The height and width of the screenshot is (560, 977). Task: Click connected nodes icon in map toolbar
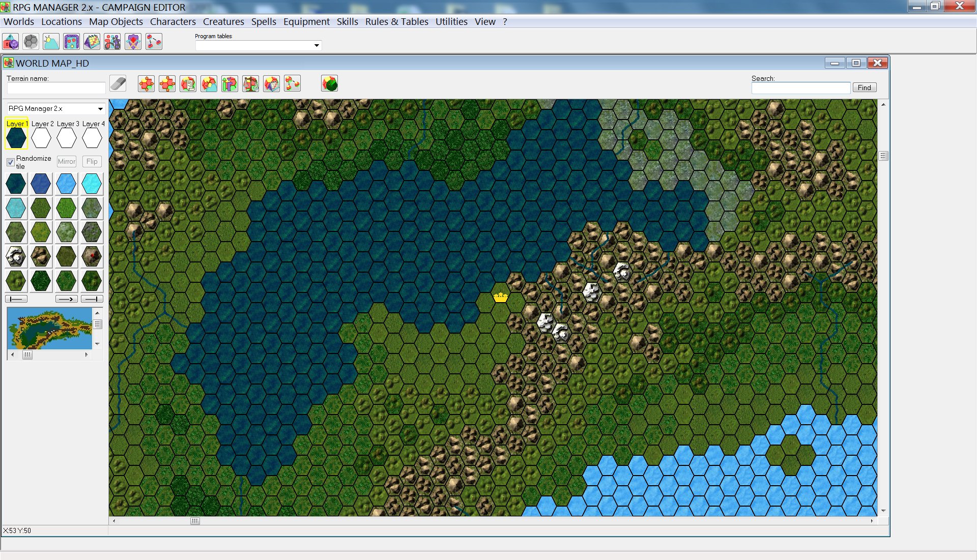click(293, 83)
